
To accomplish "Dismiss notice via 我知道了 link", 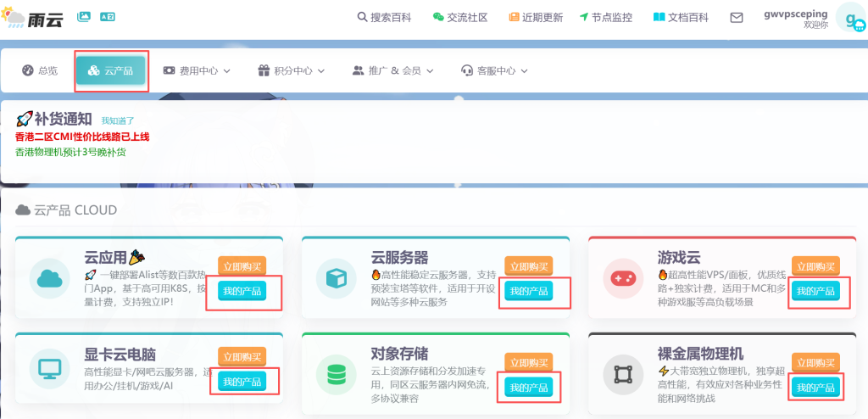I will tap(118, 120).
